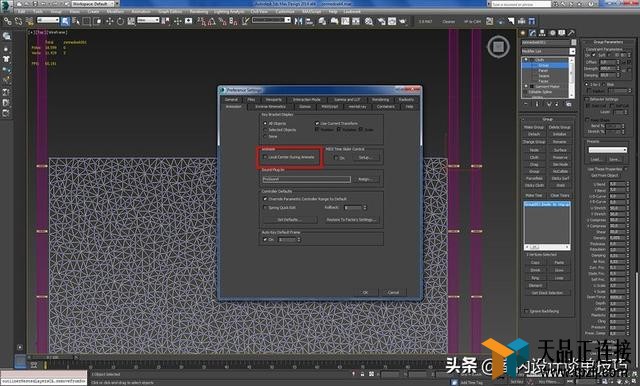
Task: Open the Hierarchy command panel icon
Action: tap(542, 33)
